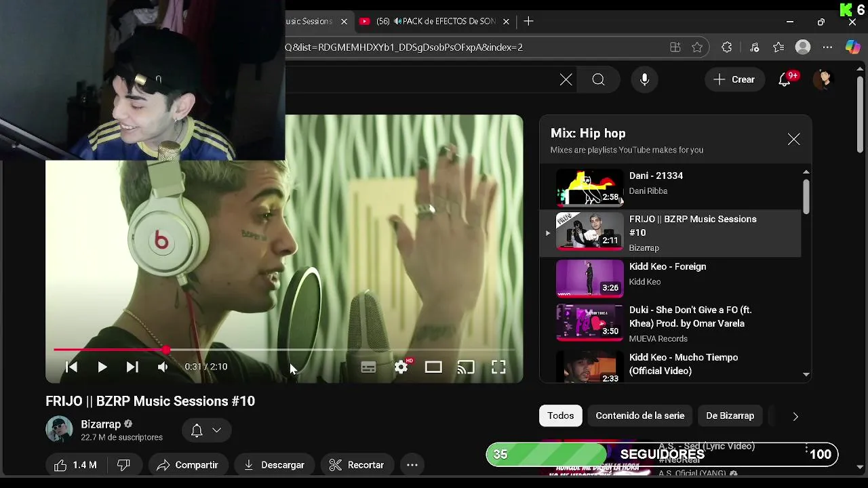
Task: Click the browser address bar URL
Action: point(403,47)
